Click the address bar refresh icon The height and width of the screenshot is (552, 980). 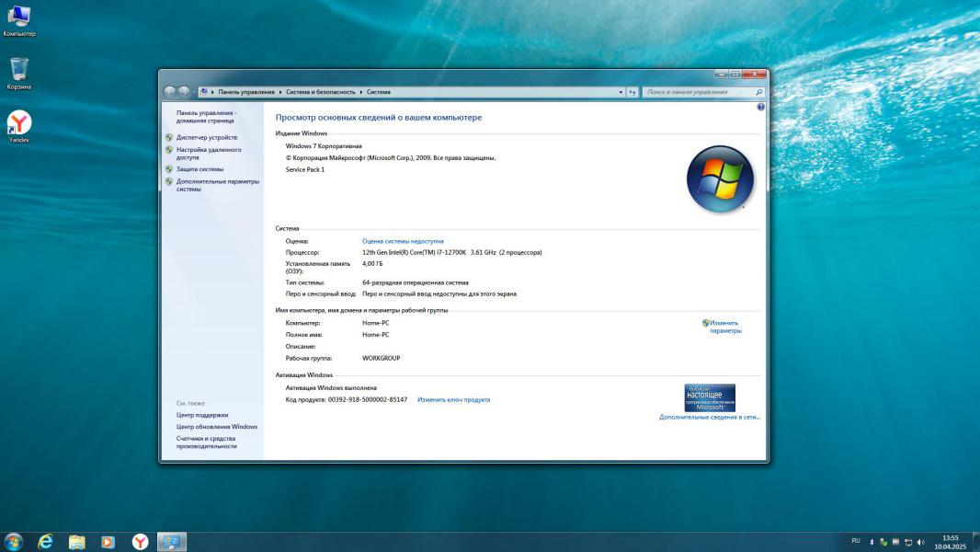(x=632, y=92)
